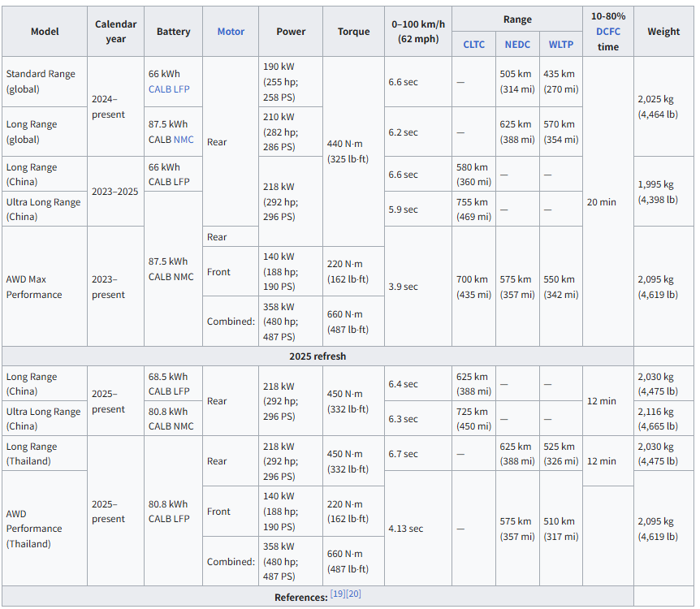The width and height of the screenshot is (700, 609).
Task: Click the Motor column header link
Action: 231,32
